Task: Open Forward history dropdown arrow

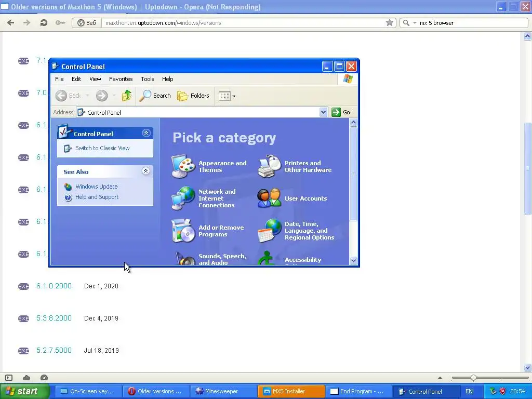Action: tap(114, 96)
